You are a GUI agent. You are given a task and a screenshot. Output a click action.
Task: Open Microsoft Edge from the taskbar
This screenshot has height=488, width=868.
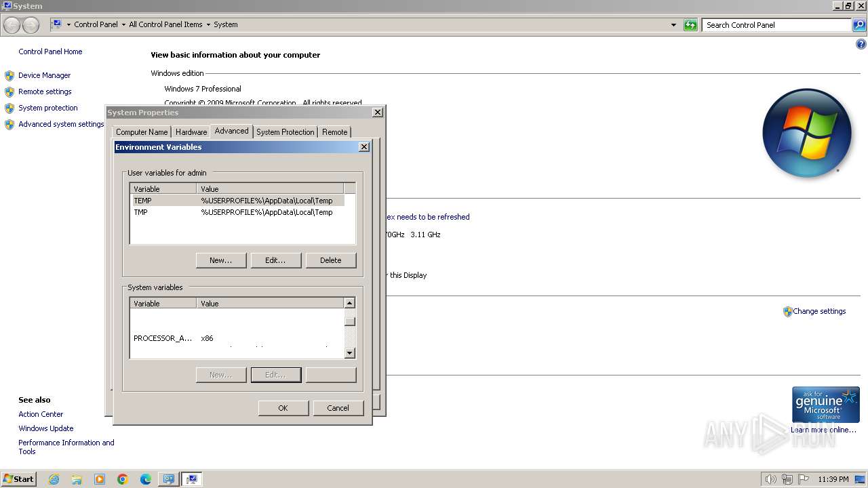click(x=146, y=479)
